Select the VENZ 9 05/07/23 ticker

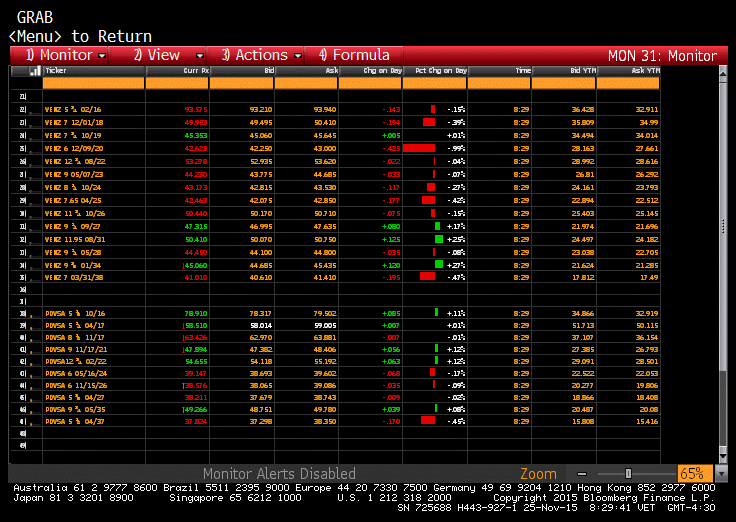[x=74, y=175]
